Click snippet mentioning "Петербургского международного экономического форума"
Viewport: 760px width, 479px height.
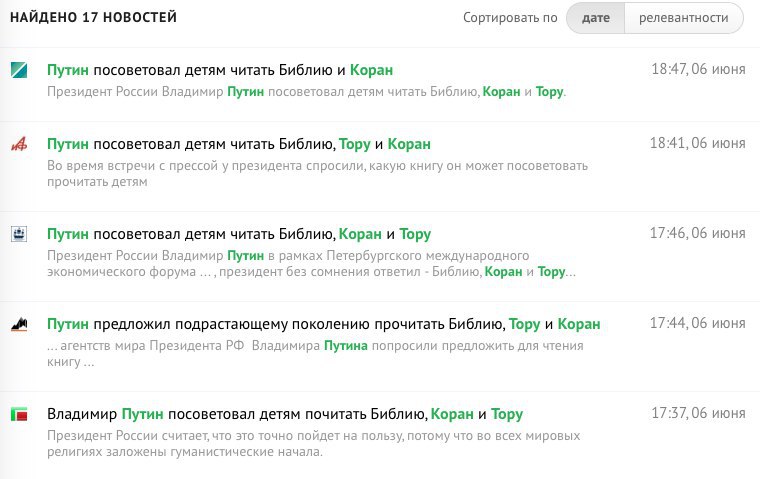[311, 264]
